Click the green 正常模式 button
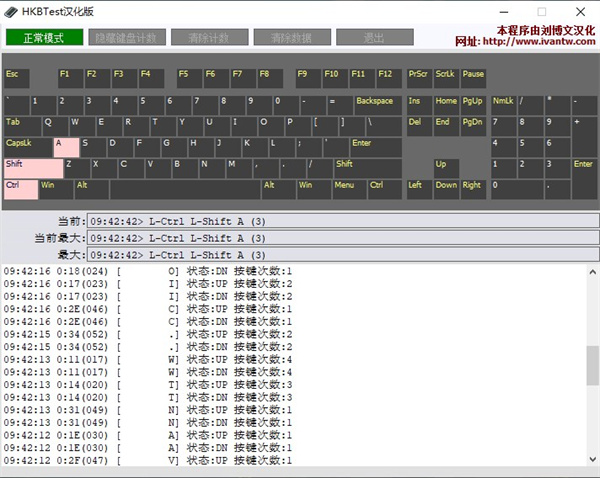Screen dimensions: 600x478 click(x=44, y=38)
